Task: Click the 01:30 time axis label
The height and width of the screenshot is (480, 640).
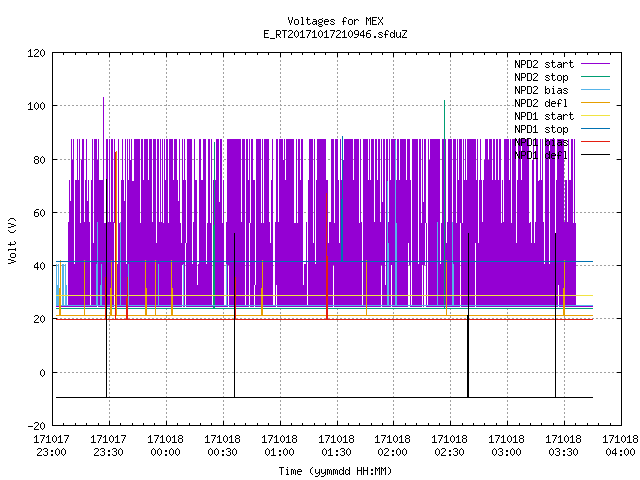Action: pos(336,452)
